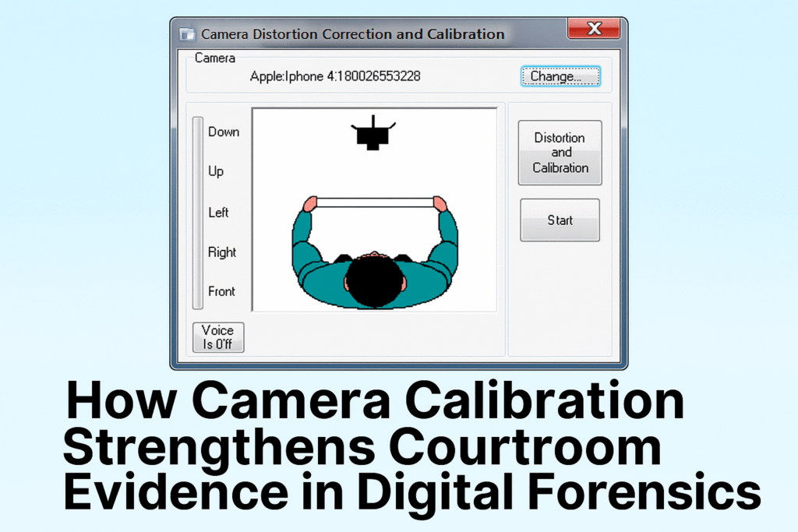Click the vertical bar beside the direction labels
The image size is (798, 532).
(x=198, y=213)
